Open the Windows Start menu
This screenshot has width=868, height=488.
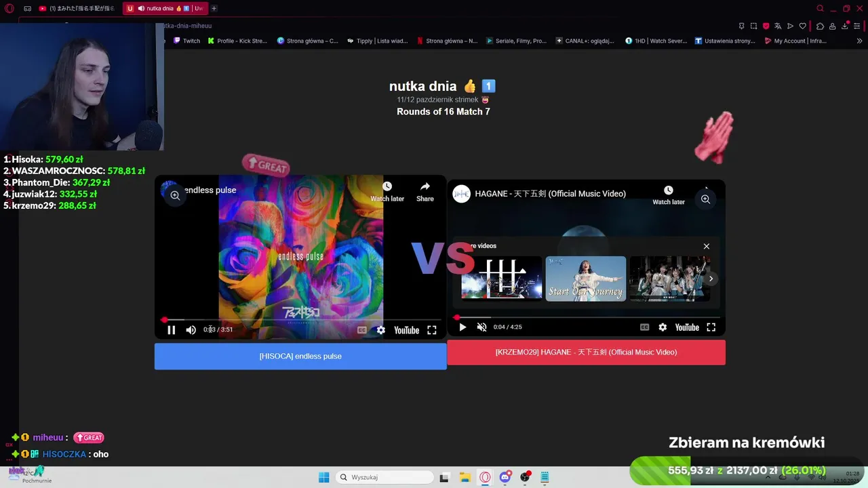324,477
